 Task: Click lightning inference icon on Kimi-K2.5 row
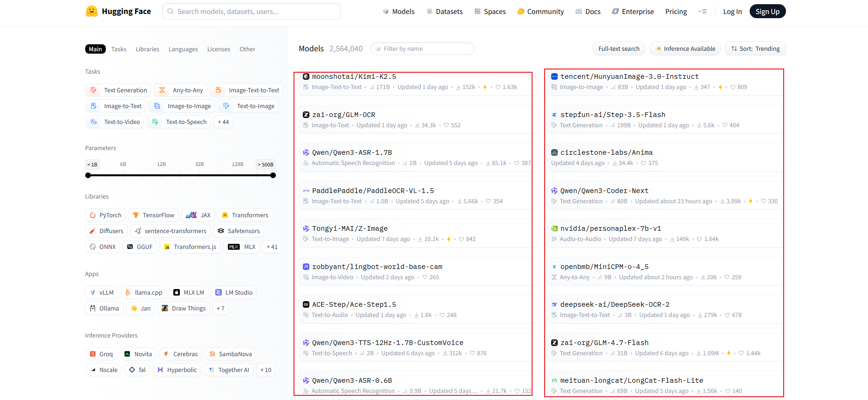(485, 87)
